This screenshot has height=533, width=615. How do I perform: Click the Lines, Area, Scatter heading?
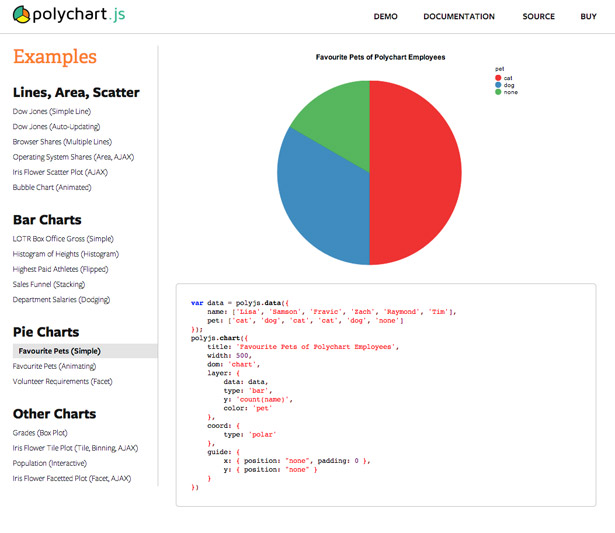pyautogui.click(x=76, y=93)
